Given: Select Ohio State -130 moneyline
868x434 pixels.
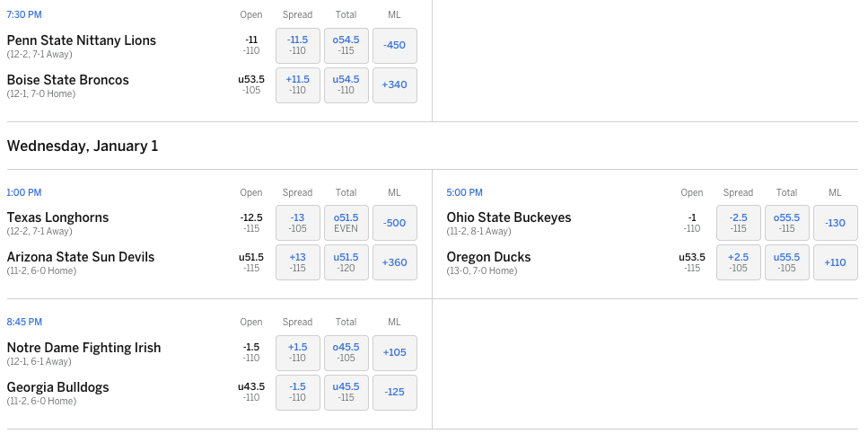Looking at the screenshot, I should click(836, 223).
